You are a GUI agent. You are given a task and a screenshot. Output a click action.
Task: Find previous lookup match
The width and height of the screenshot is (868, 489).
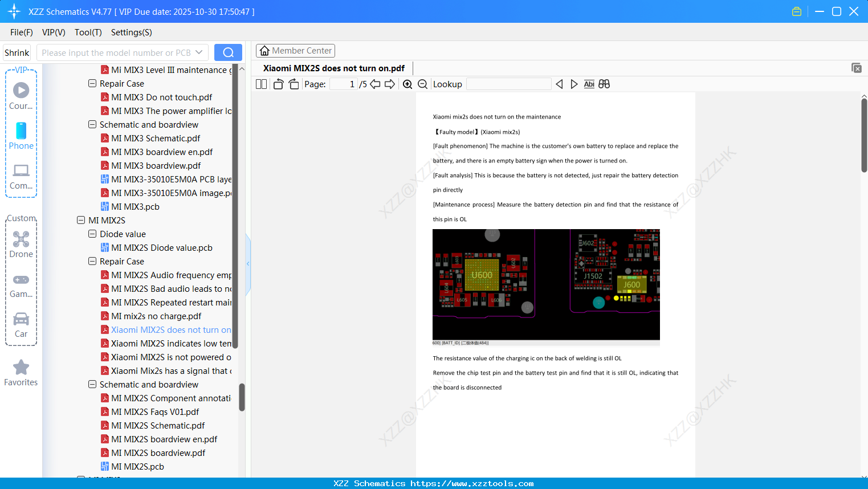559,84
